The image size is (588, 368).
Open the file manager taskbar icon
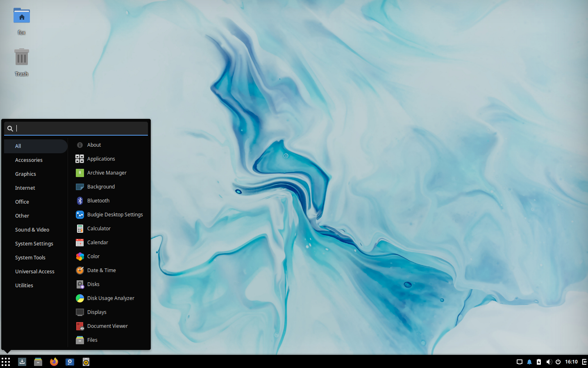[x=38, y=362]
